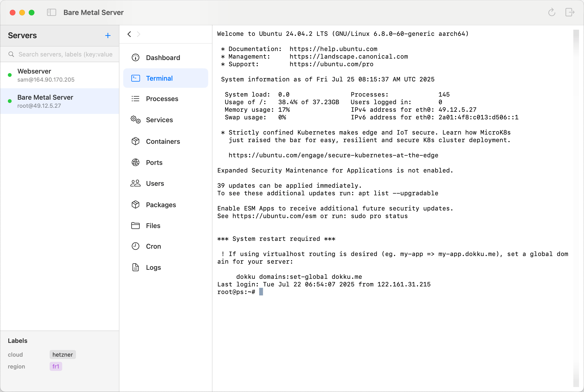Click the purple fr1 region label
584x392 pixels.
pos(56,367)
